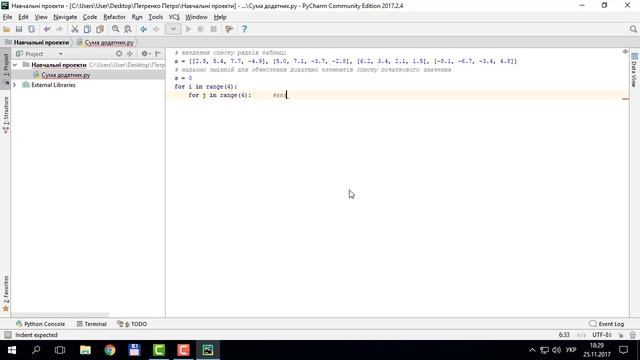
Task: Open the Python Console tool window
Action: 40,324
